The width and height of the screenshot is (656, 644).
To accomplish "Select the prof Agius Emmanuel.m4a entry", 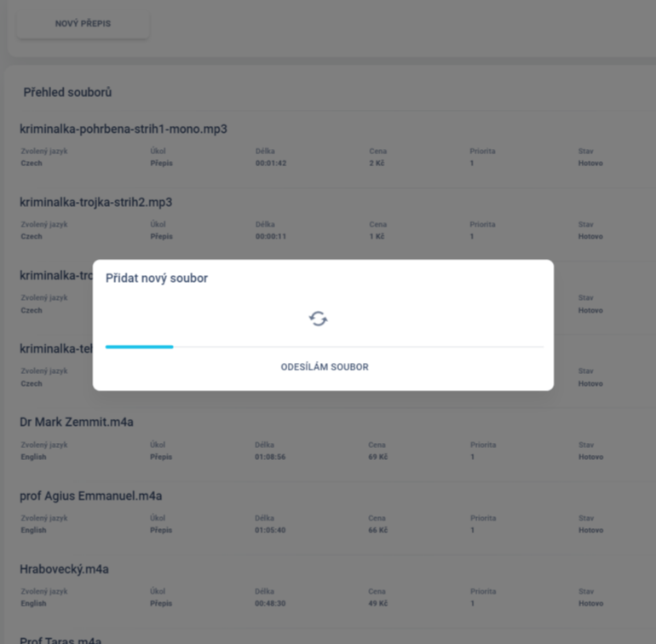I will point(91,496).
